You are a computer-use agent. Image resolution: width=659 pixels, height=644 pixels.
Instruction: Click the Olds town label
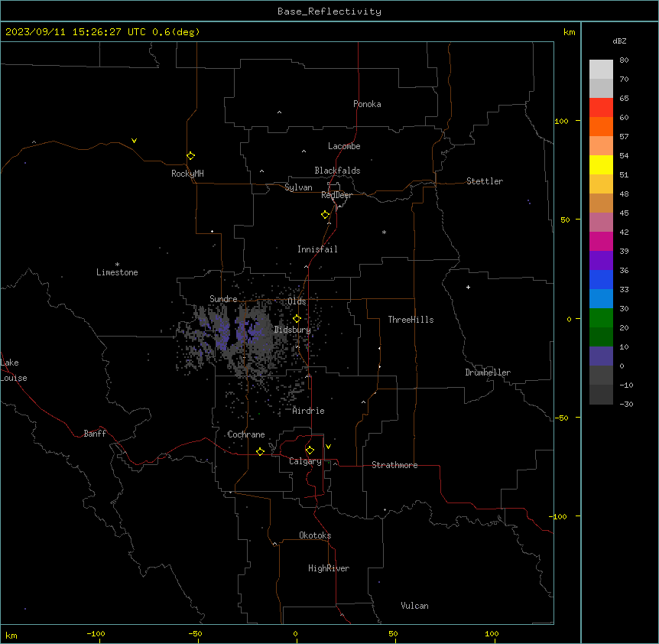tap(297, 301)
